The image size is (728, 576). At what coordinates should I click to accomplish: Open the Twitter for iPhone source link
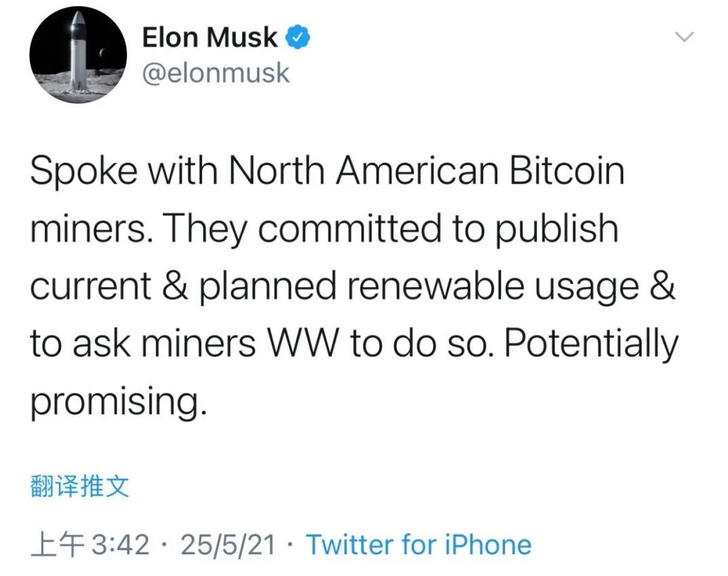[x=418, y=545]
